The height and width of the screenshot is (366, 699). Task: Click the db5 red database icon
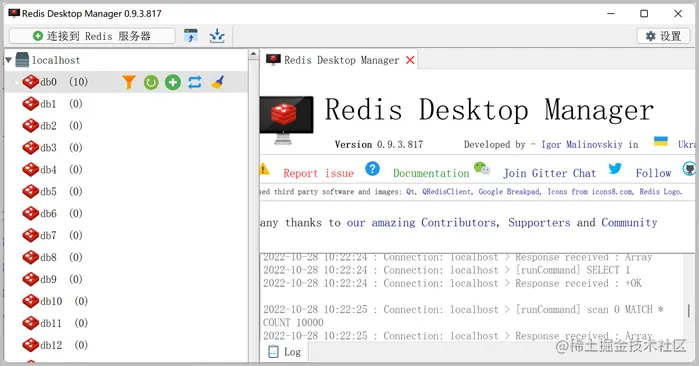point(30,191)
